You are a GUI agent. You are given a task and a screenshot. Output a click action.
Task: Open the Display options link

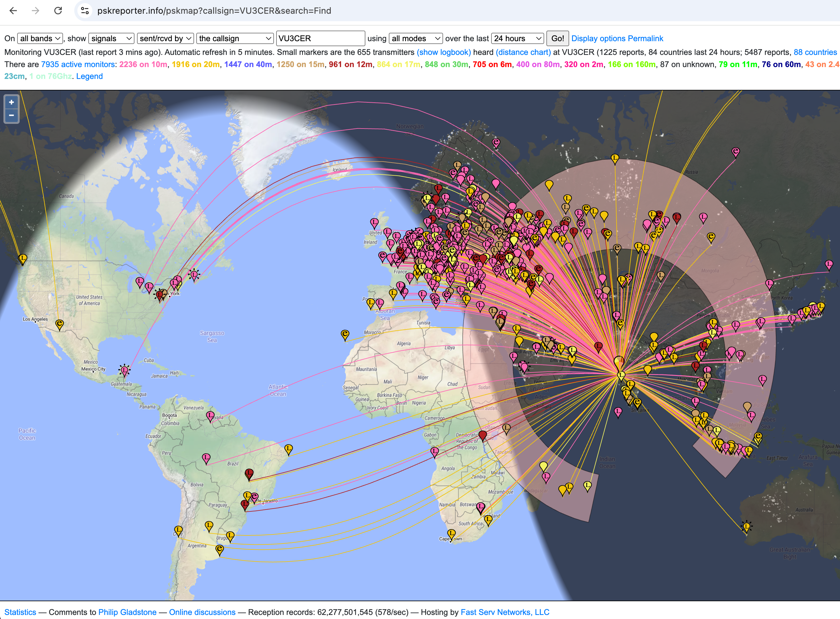[x=598, y=38]
